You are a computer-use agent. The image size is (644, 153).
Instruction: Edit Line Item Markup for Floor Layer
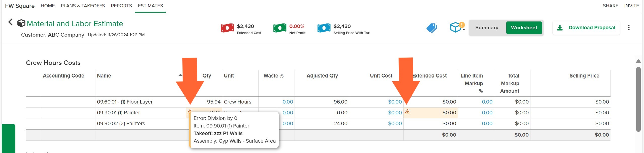click(x=476, y=102)
